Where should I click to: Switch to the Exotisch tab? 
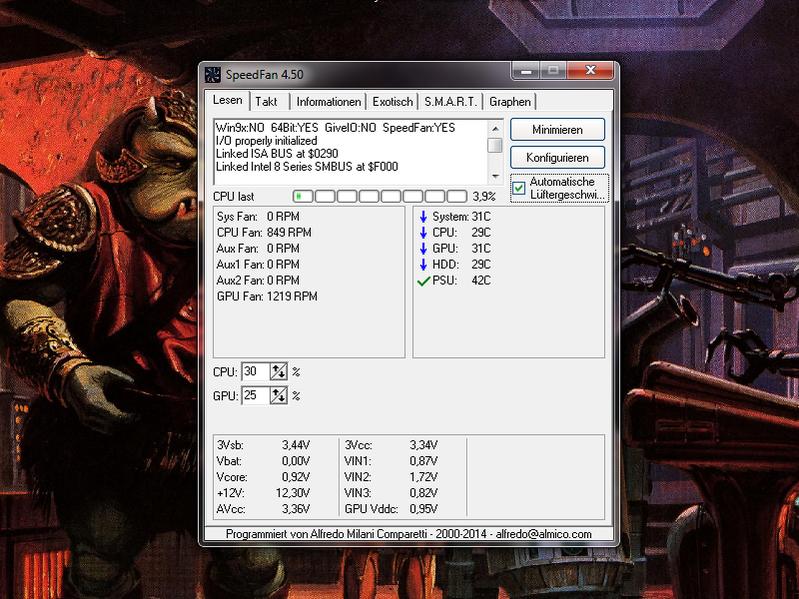(x=392, y=102)
